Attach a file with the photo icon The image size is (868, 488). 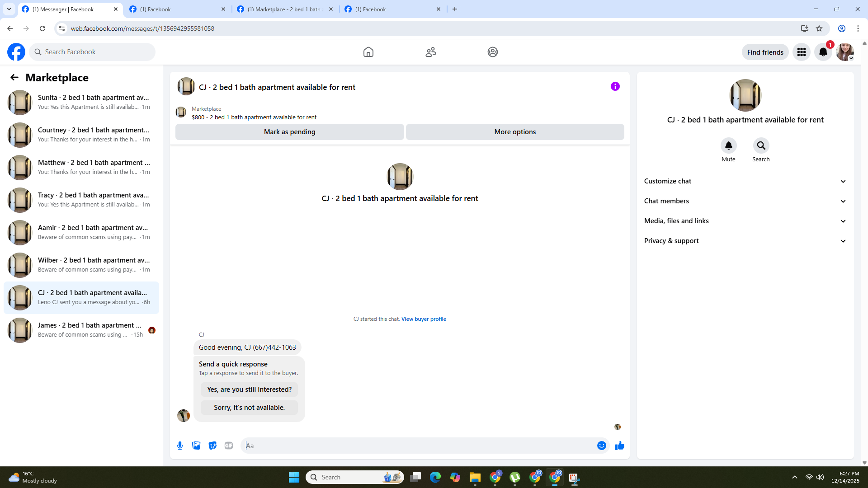coord(196,446)
